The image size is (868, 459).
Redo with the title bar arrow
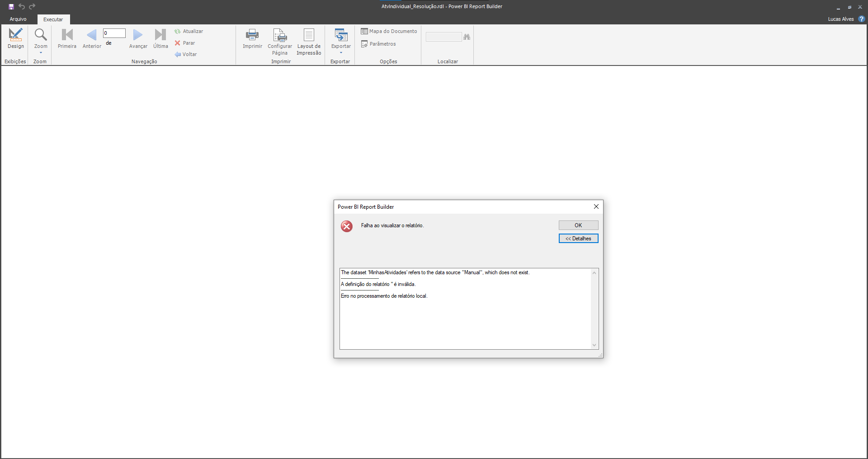[x=32, y=6]
